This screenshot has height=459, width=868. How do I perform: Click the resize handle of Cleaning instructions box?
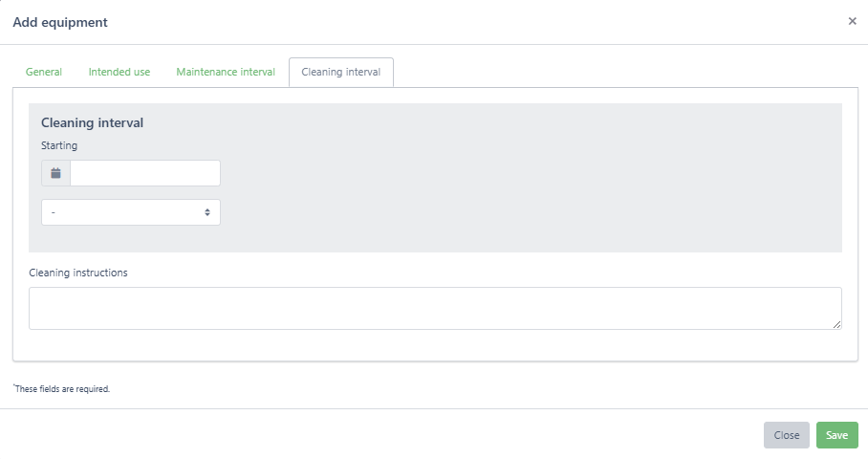click(x=836, y=324)
